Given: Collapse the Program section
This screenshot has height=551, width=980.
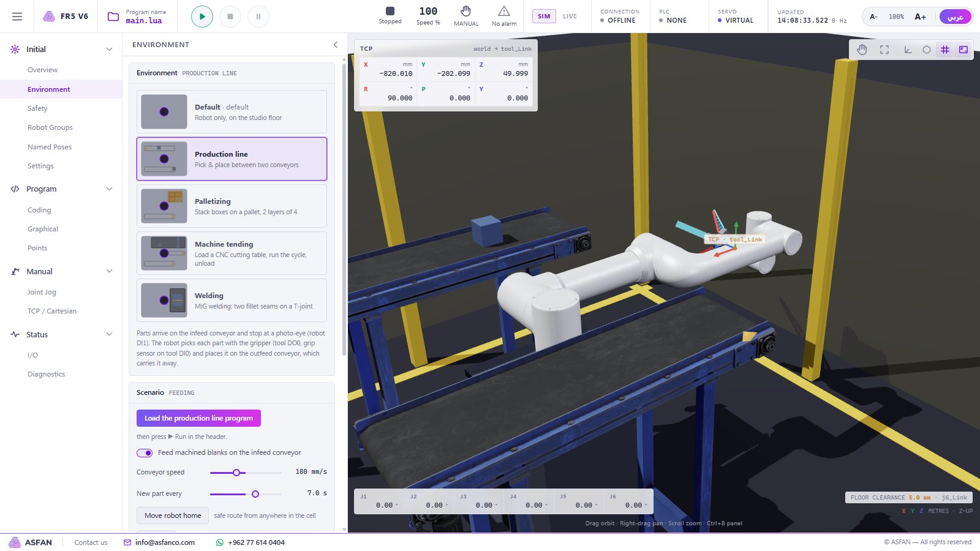Looking at the screenshot, I should pyautogui.click(x=109, y=189).
